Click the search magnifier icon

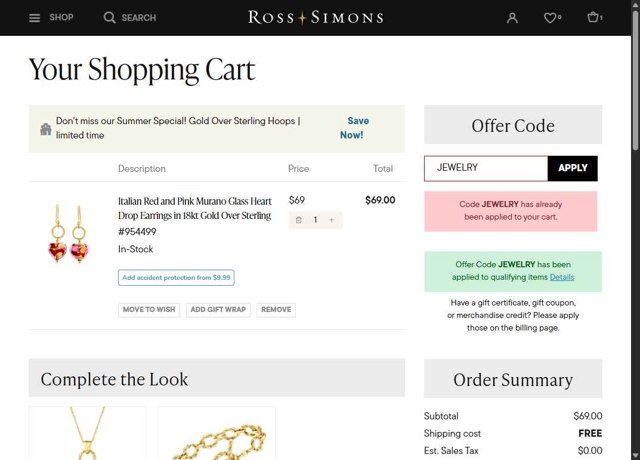(x=109, y=18)
